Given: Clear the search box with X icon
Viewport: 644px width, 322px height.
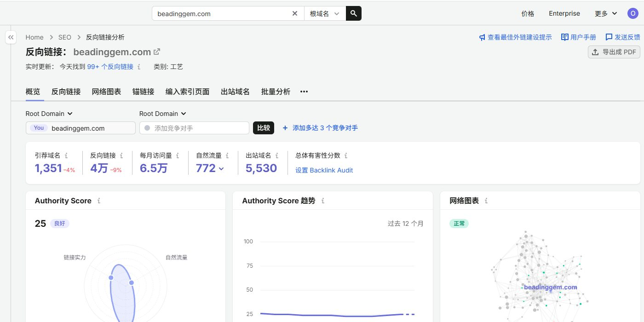Looking at the screenshot, I should (295, 13).
